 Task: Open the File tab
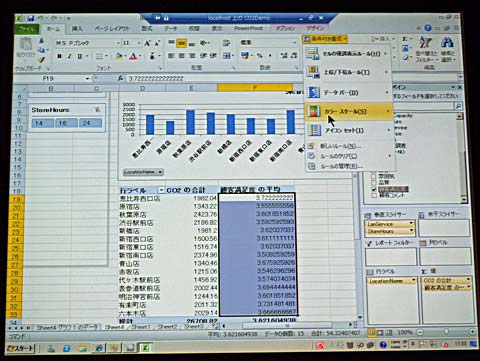(27, 29)
